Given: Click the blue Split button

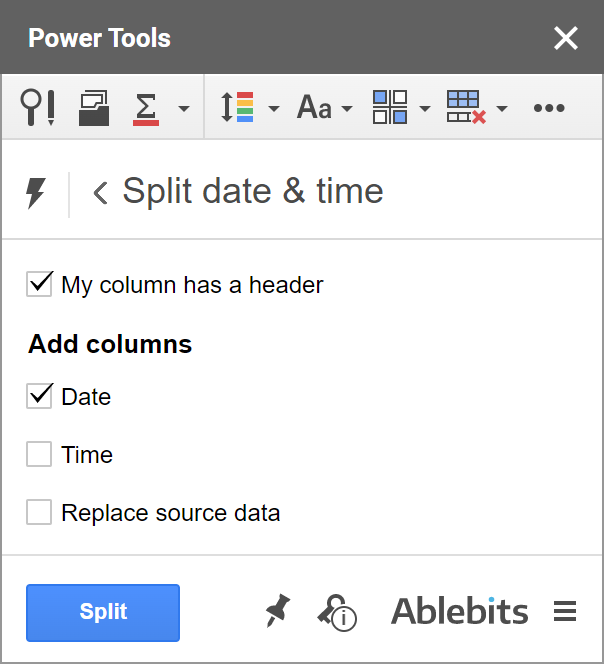Looking at the screenshot, I should click(103, 612).
